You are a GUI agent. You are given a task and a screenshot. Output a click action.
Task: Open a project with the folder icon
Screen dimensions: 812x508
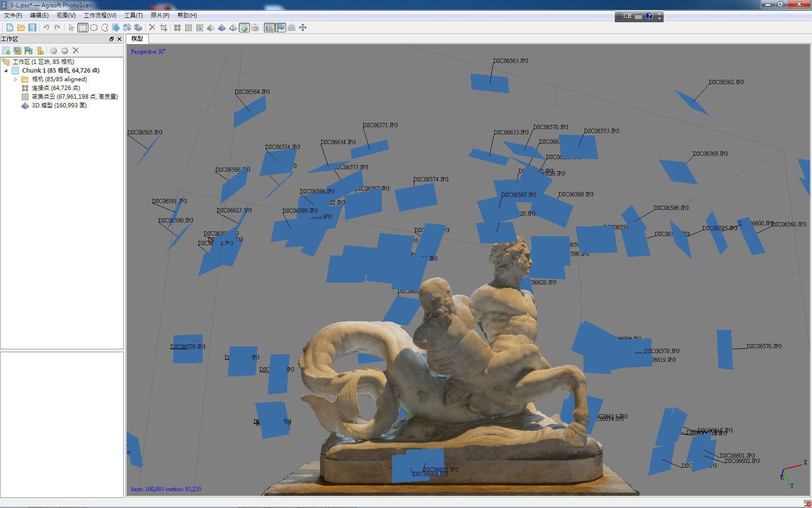(21, 28)
